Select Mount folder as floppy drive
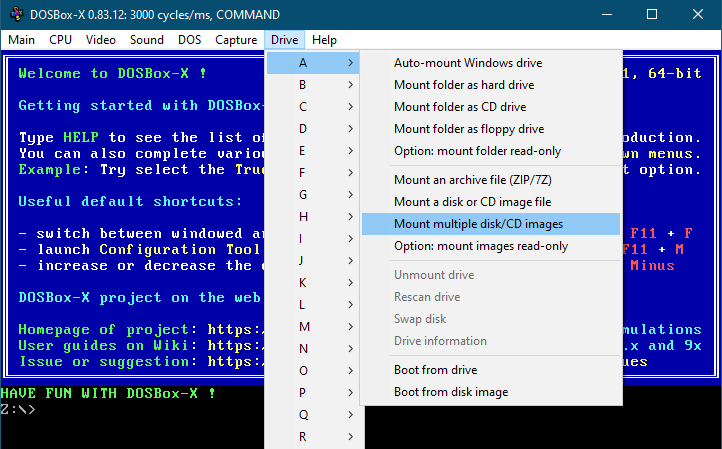The width and height of the screenshot is (722, 449). click(x=491, y=129)
